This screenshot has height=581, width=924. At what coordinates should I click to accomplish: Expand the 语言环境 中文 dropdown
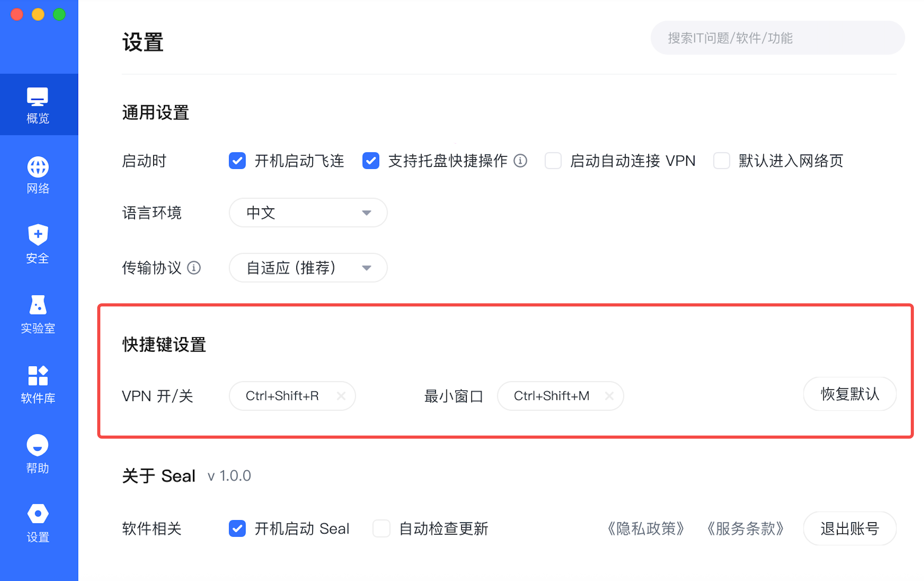click(308, 213)
